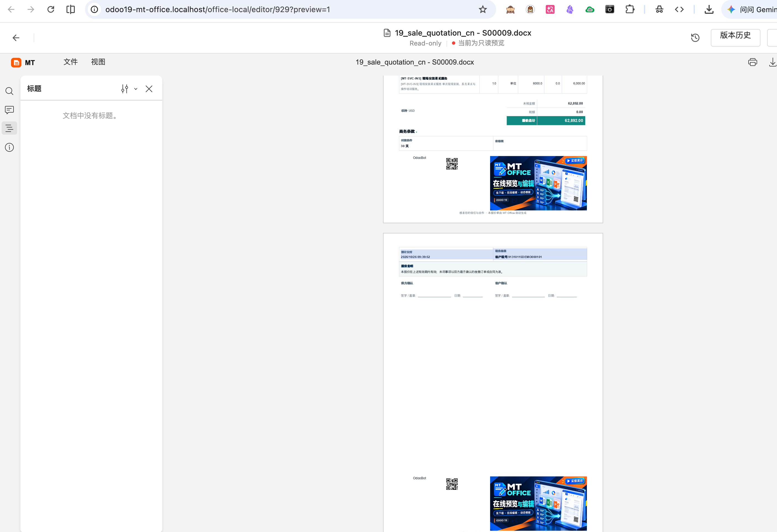Open the developer code brackets icon
This screenshot has width=777, height=532.
pyautogui.click(x=679, y=9)
